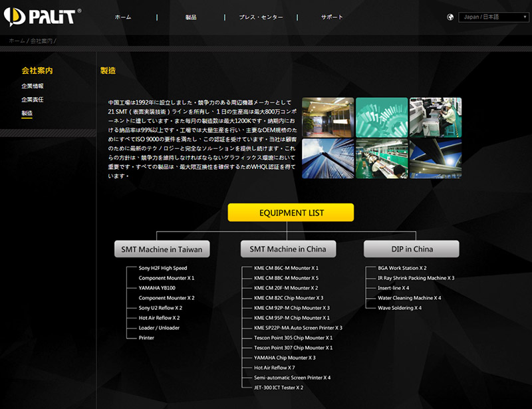Click the teal gears image thumbnail
Image resolution: width=532 pixels, height=409 pixels.
pos(382,117)
